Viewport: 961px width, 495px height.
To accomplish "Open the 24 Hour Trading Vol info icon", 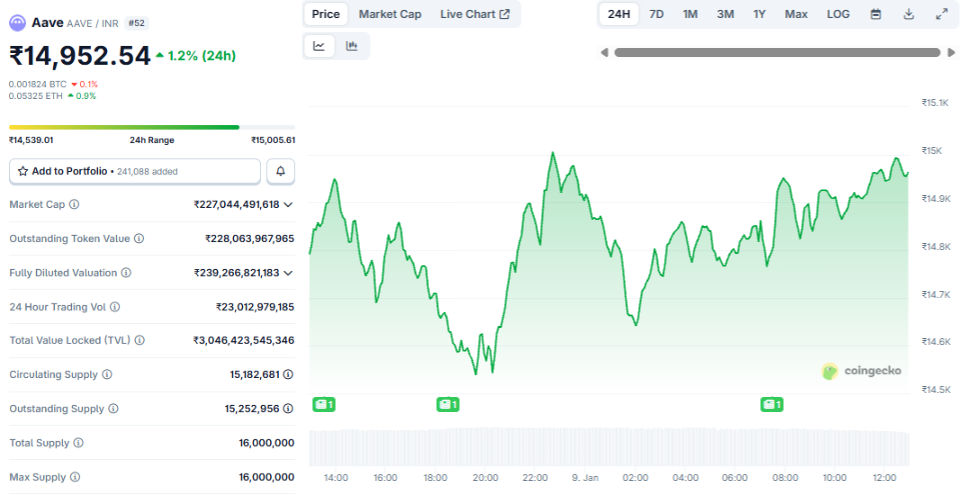I will pyautogui.click(x=115, y=307).
